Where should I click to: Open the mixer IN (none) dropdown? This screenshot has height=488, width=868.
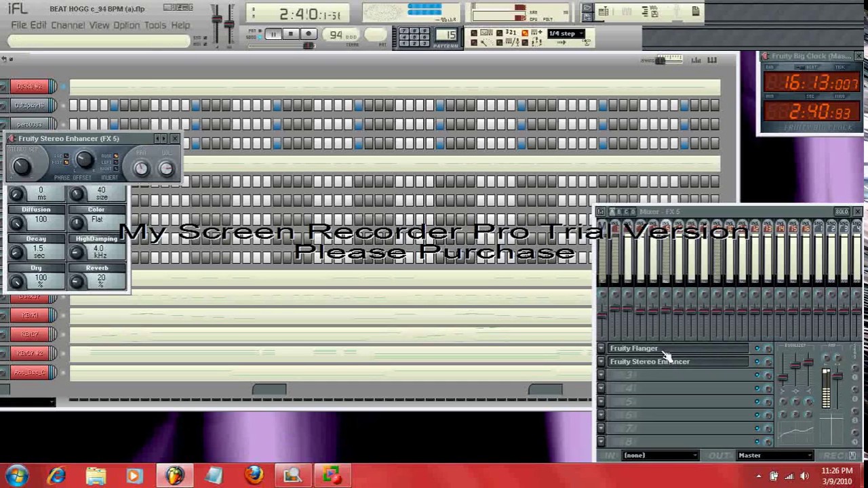pos(660,455)
